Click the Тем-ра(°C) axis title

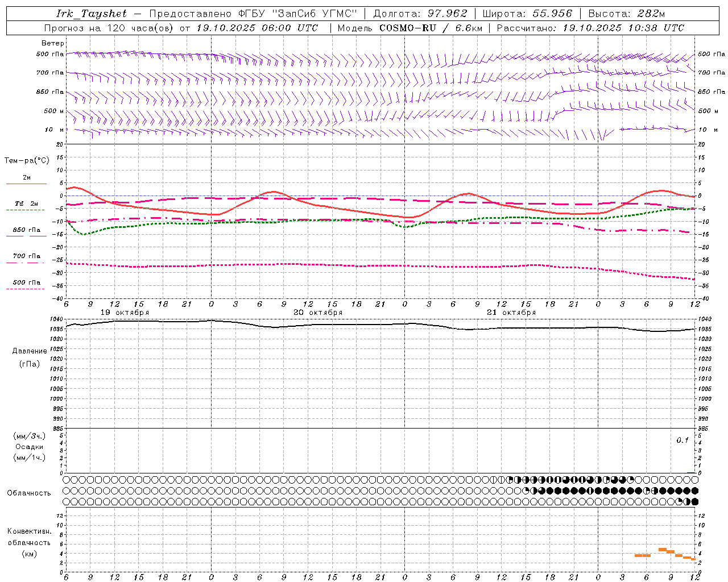27,161
